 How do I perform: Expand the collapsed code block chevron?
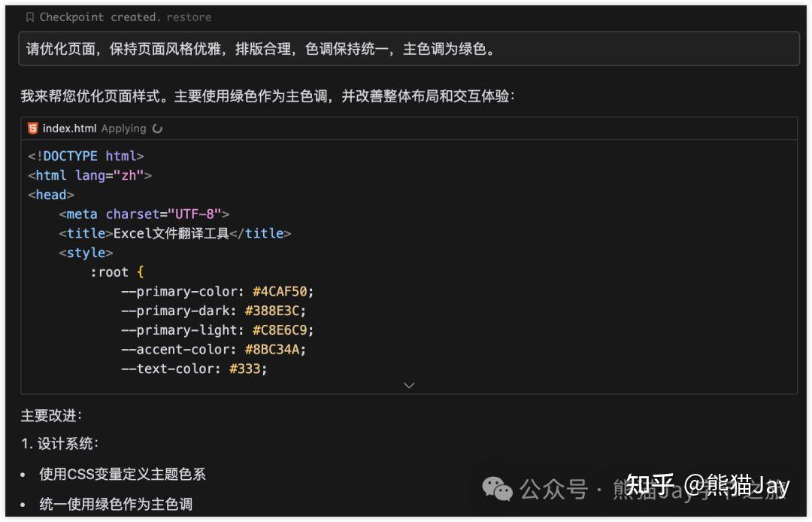click(x=409, y=385)
